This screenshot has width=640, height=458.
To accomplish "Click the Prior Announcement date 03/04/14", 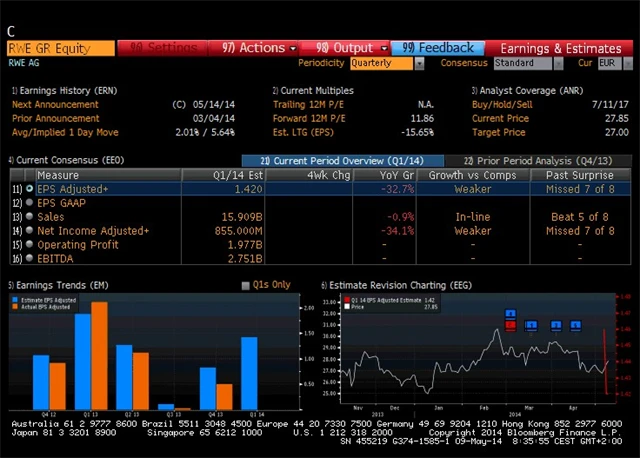I will (213, 118).
